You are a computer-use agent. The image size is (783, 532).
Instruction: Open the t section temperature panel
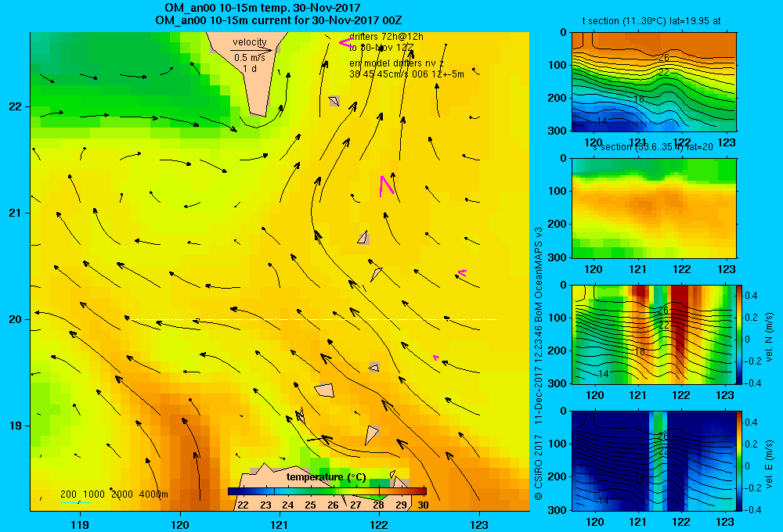pos(654,82)
